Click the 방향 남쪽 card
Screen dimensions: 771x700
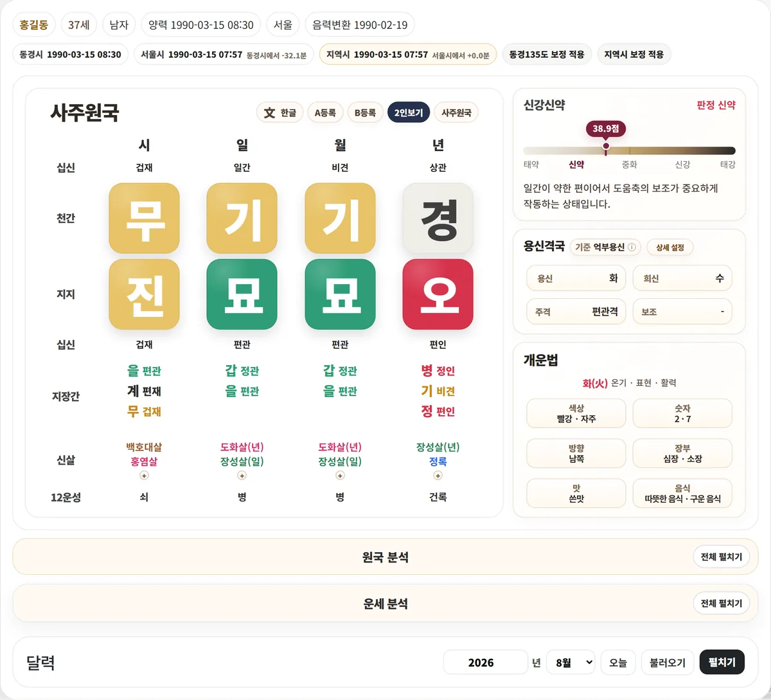(576, 453)
